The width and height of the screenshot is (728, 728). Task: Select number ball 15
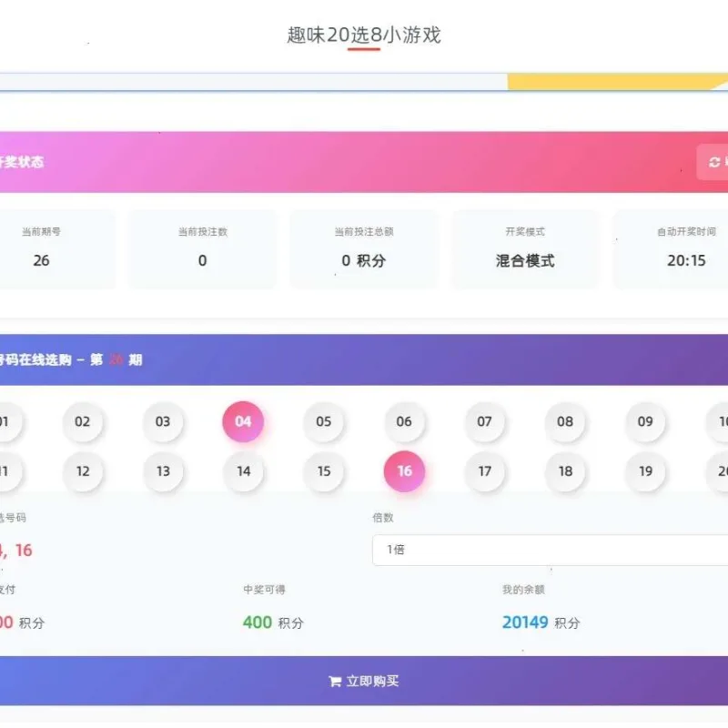tap(324, 471)
